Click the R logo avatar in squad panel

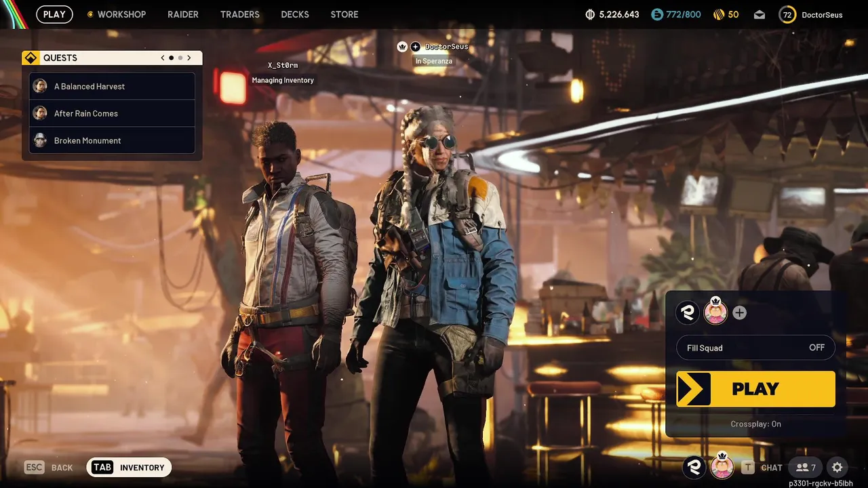click(x=688, y=312)
